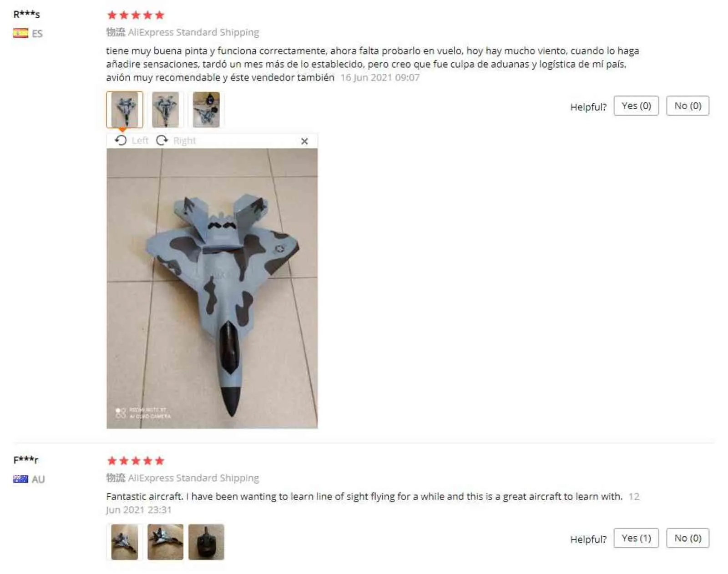Open first thumbnail in F***r review
728x574 pixels.
pyautogui.click(x=124, y=542)
